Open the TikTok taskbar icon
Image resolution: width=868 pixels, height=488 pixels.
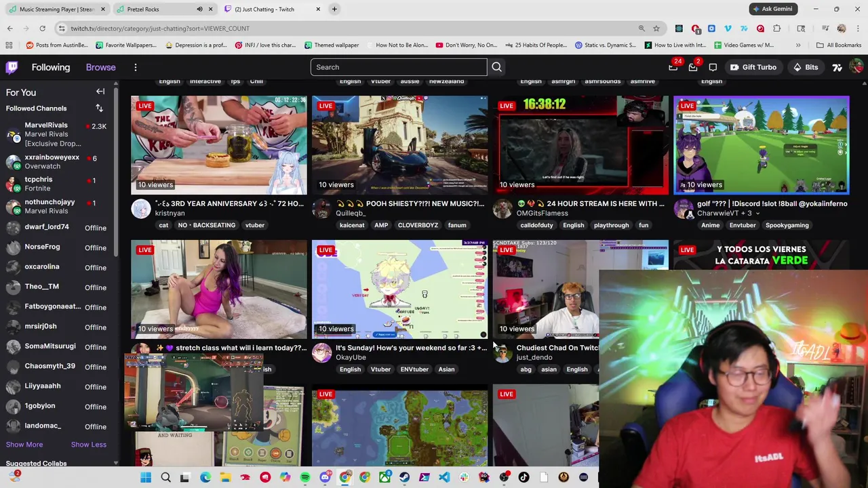[x=524, y=478]
